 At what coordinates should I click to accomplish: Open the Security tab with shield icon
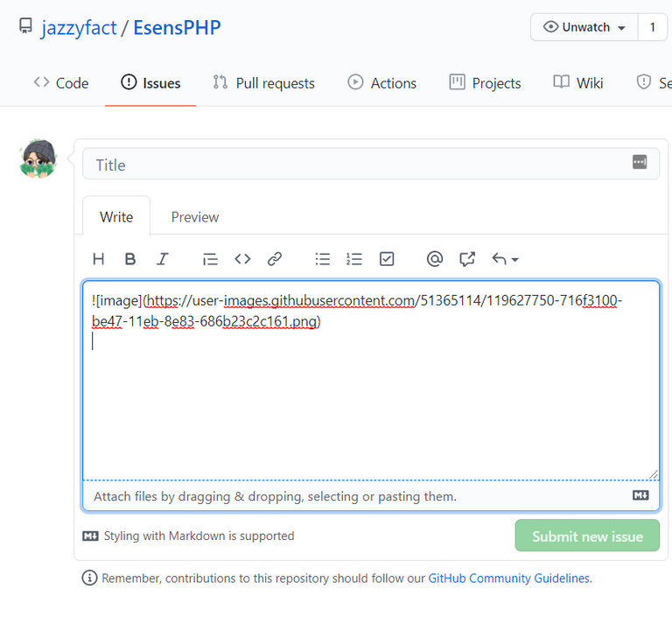654,83
